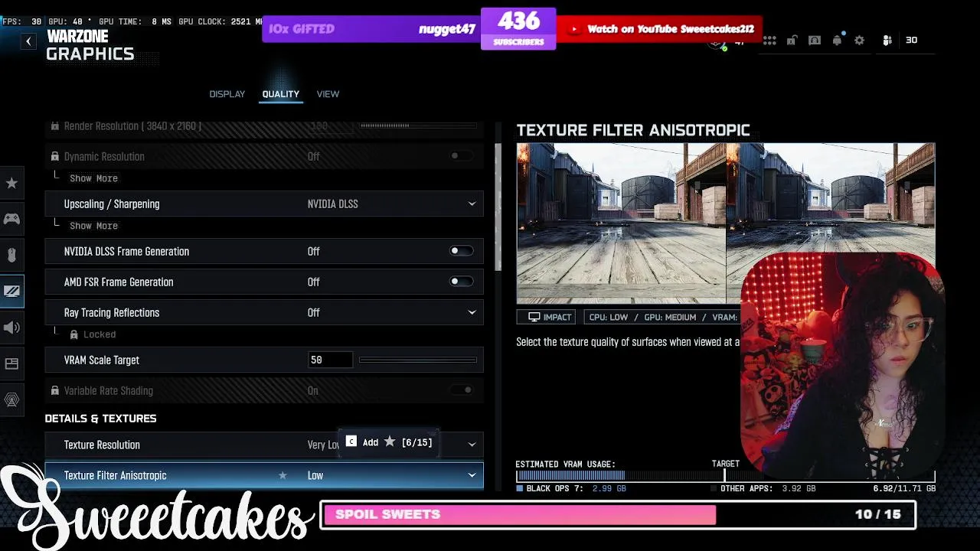Screen dimensions: 980x551
Task: Switch to the VIEW tab
Action: pos(328,94)
